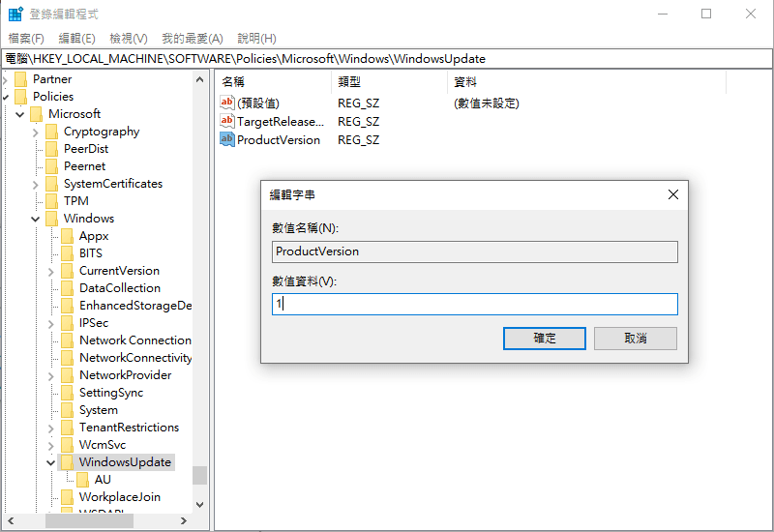
Task: Open the 檔案(F) menu
Action: tap(26, 39)
